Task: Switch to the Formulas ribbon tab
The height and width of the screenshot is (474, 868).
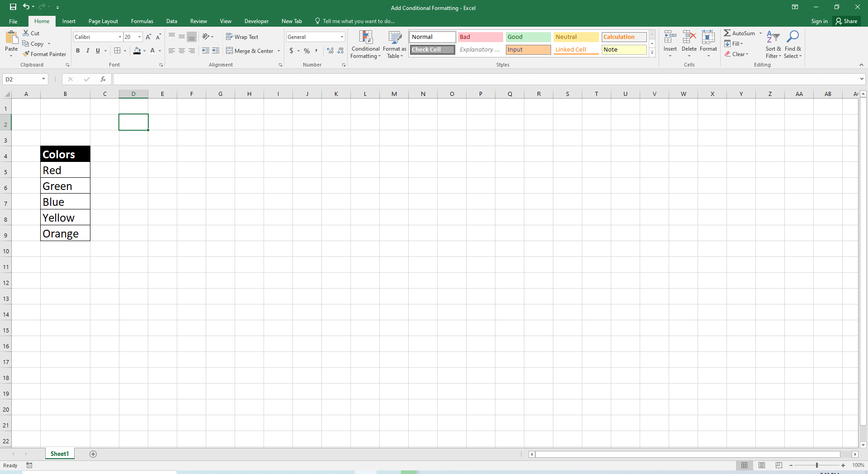Action: (x=142, y=21)
